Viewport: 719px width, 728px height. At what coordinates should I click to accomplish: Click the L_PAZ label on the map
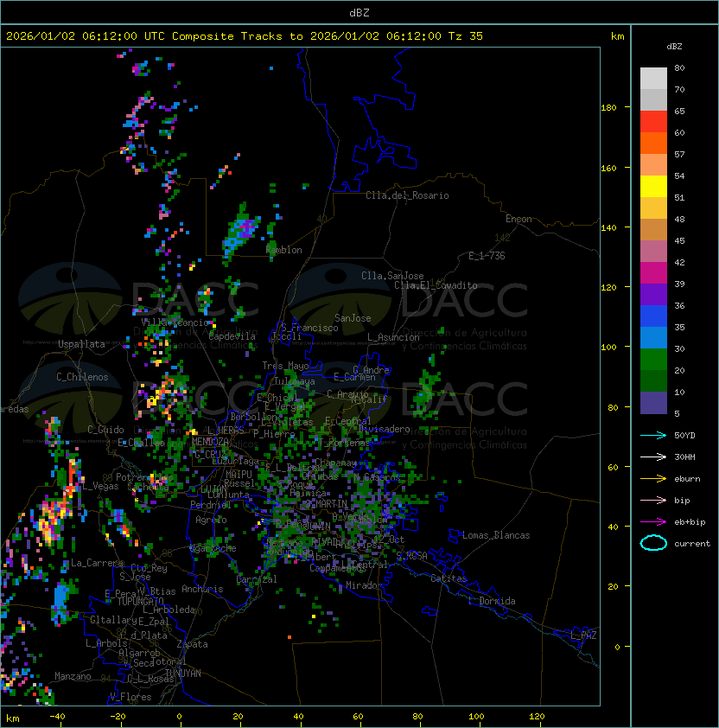tap(583, 635)
